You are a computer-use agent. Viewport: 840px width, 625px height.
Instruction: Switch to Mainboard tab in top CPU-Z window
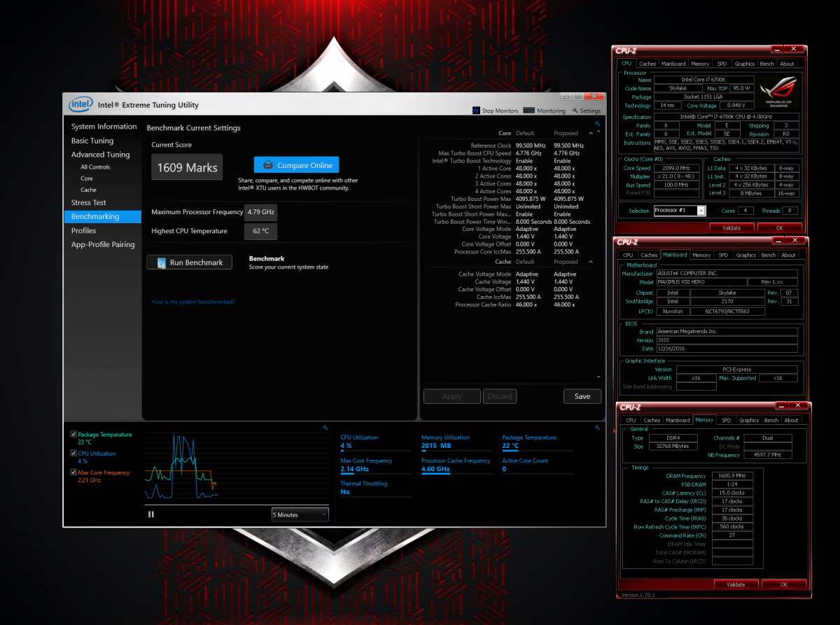point(673,64)
